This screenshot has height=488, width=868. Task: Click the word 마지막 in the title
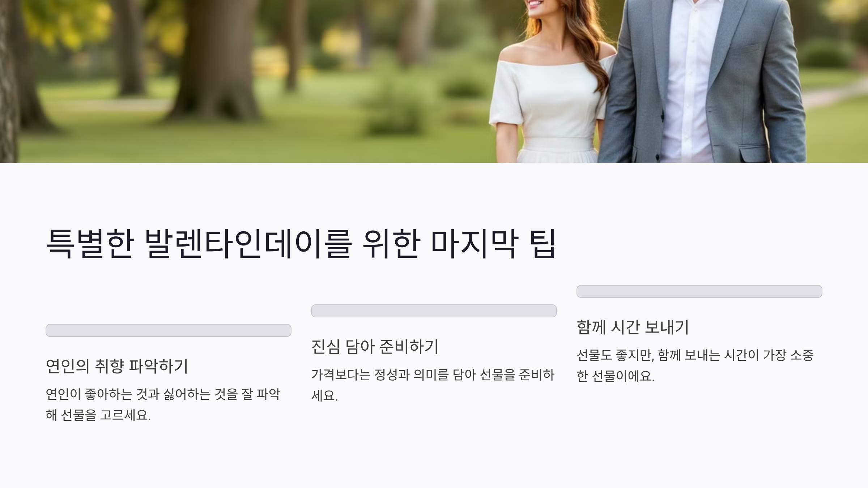click(x=475, y=243)
